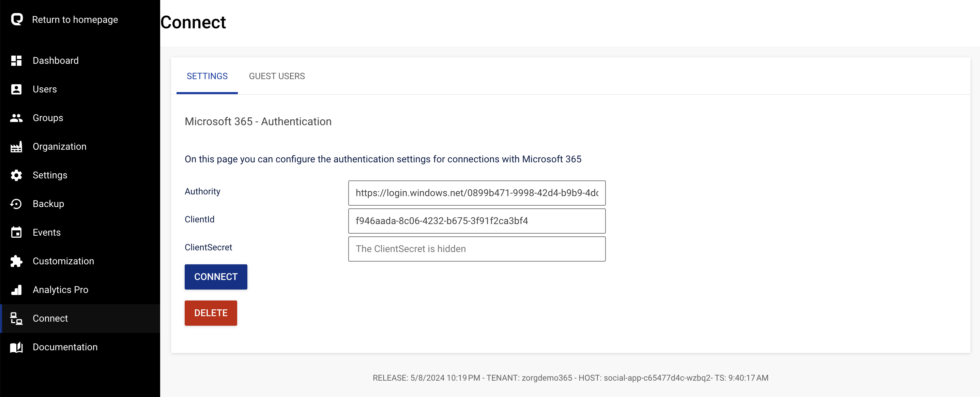Open the Dashboard grid icon
Screen dimensions: 980x397
16,60
